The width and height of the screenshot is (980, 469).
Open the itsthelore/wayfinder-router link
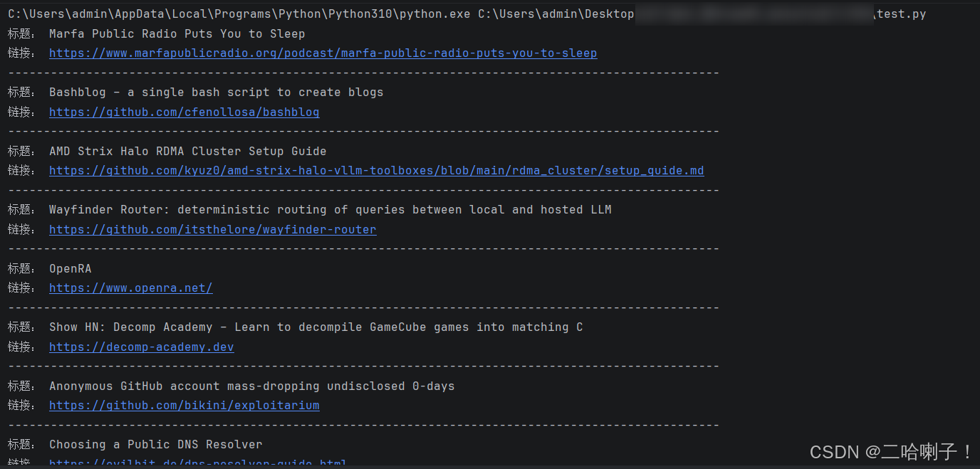point(212,230)
